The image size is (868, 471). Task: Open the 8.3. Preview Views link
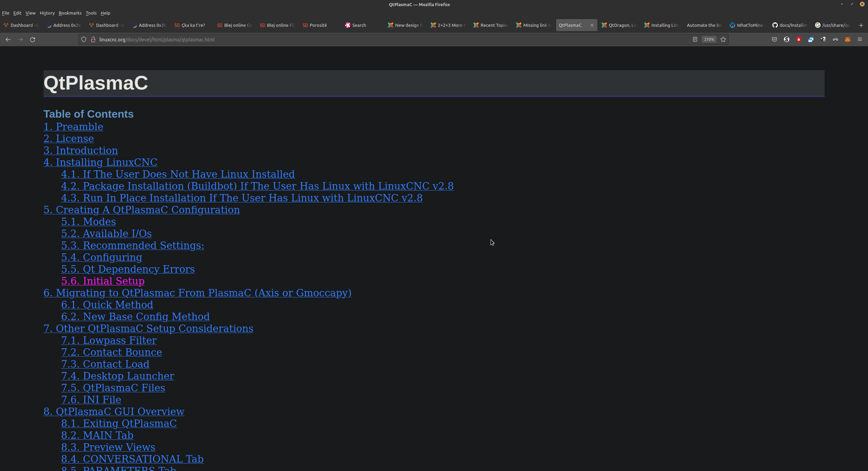tap(108, 447)
